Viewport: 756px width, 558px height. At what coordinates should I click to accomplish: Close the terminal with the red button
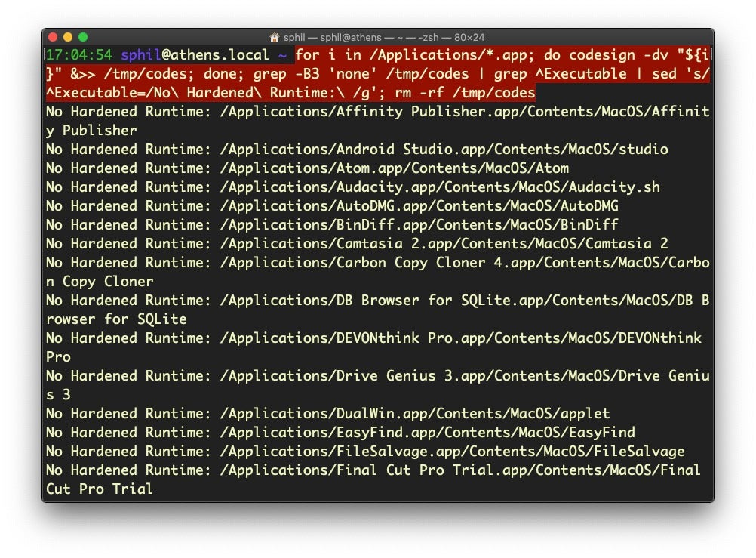pyautogui.click(x=53, y=37)
